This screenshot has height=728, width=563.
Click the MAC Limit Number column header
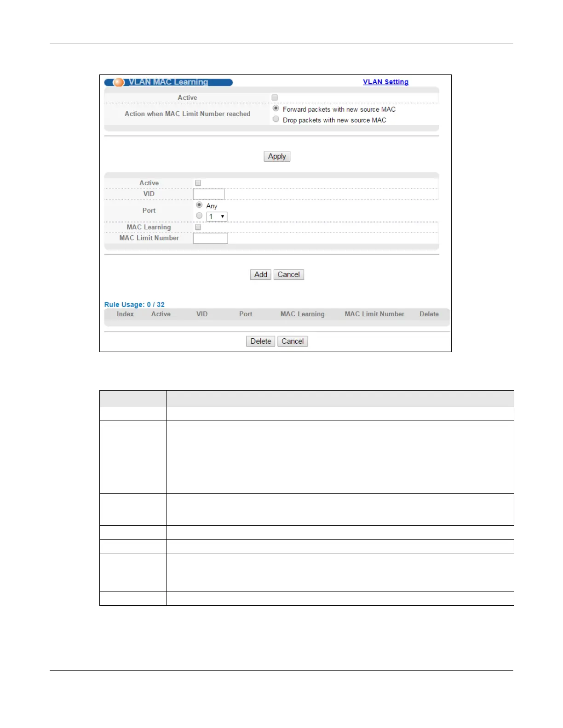click(x=374, y=314)
